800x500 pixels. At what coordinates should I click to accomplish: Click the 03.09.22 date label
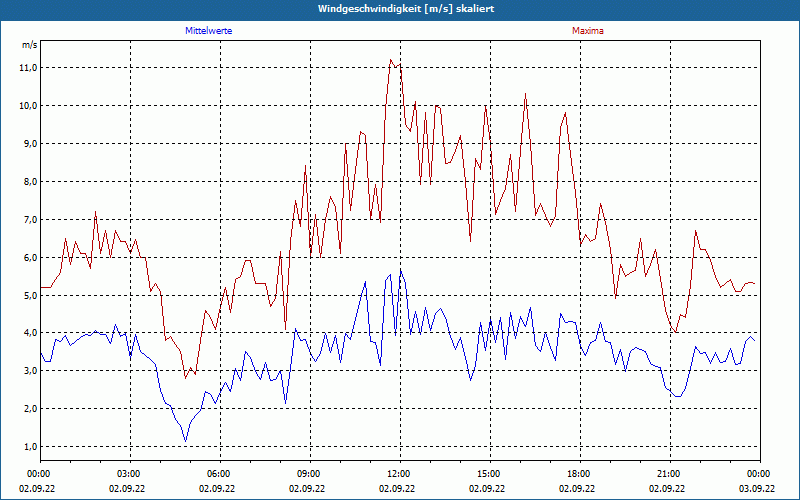[757, 488]
